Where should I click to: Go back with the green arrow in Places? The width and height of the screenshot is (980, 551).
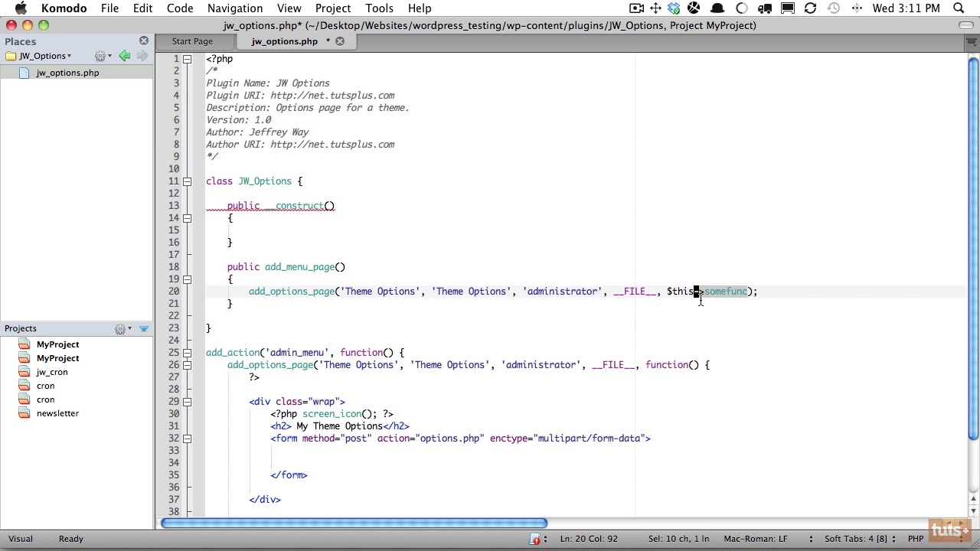[124, 56]
